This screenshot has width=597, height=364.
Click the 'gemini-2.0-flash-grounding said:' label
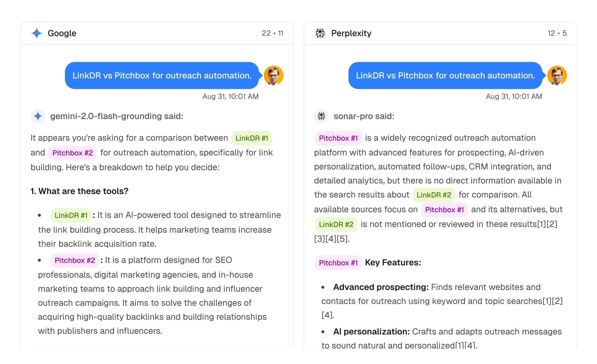coord(117,116)
